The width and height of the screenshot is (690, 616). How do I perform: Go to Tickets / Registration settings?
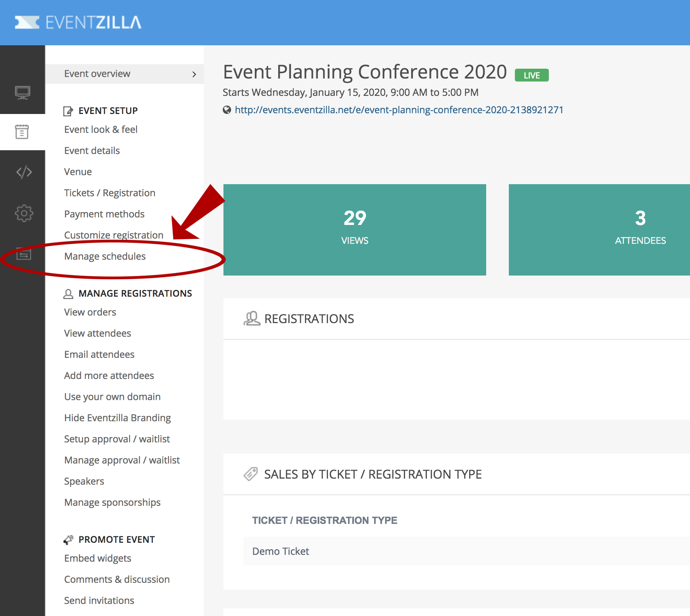pyautogui.click(x=109, y=193)
